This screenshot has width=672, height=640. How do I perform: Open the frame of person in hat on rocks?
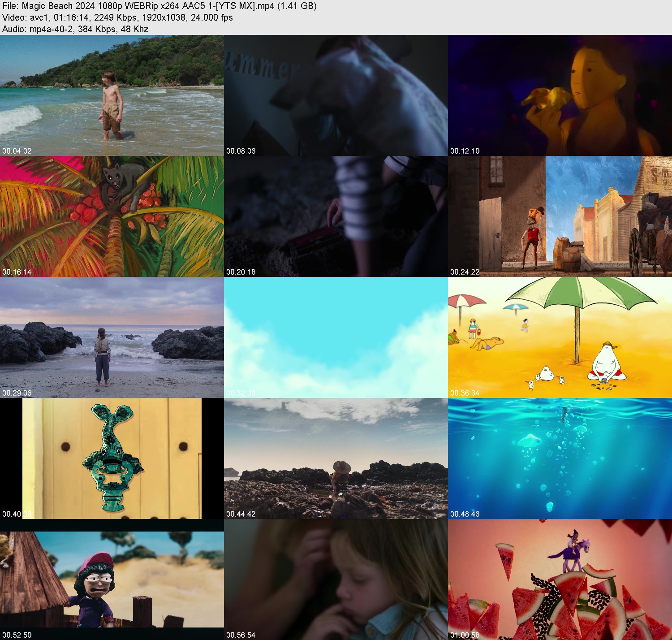336,458
